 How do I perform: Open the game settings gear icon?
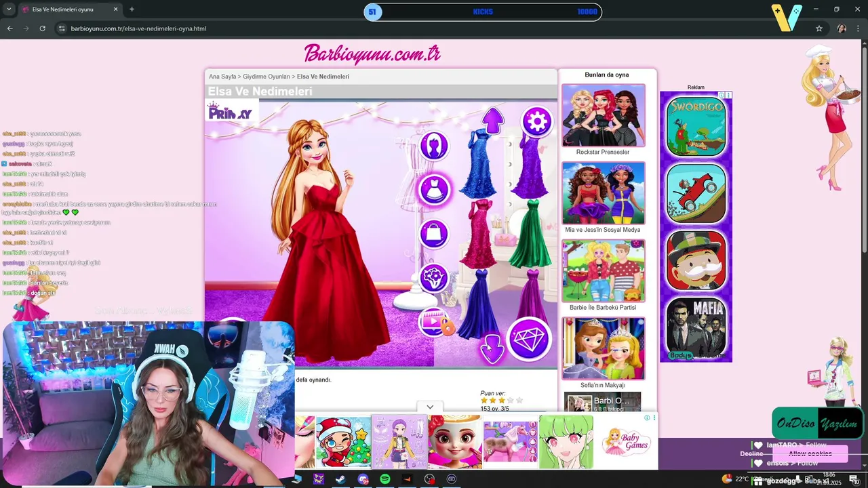tap(536, 121)
